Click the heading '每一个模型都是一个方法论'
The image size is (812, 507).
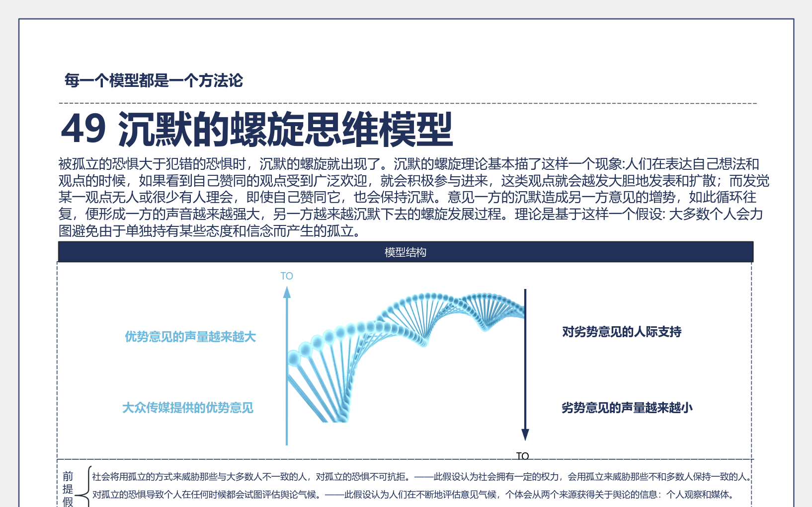[154, 80]
